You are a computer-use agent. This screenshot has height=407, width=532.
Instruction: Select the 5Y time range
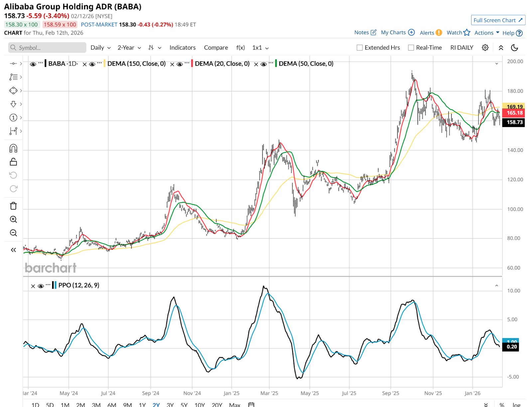pos(184,405)
